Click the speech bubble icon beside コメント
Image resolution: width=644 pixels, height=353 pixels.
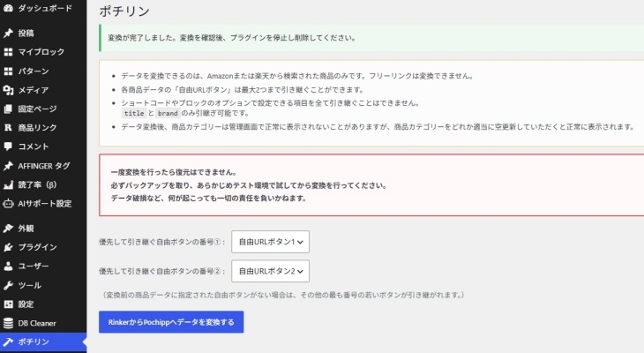pyautogui.click(x=8, y=146)
